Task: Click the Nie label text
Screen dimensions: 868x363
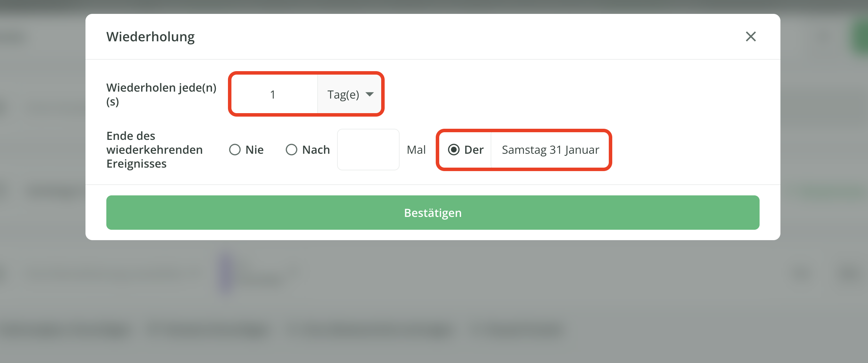Action: [x=254, y=150]
